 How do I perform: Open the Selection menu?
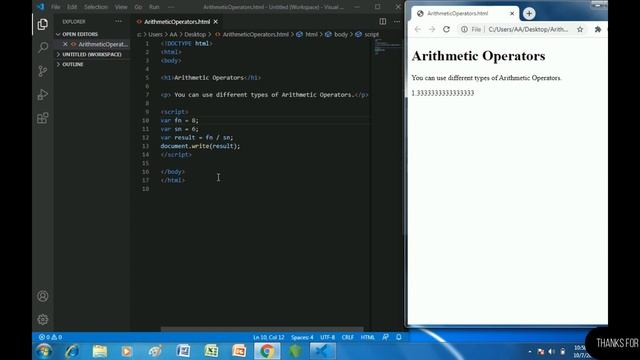(x=96, y=7)
